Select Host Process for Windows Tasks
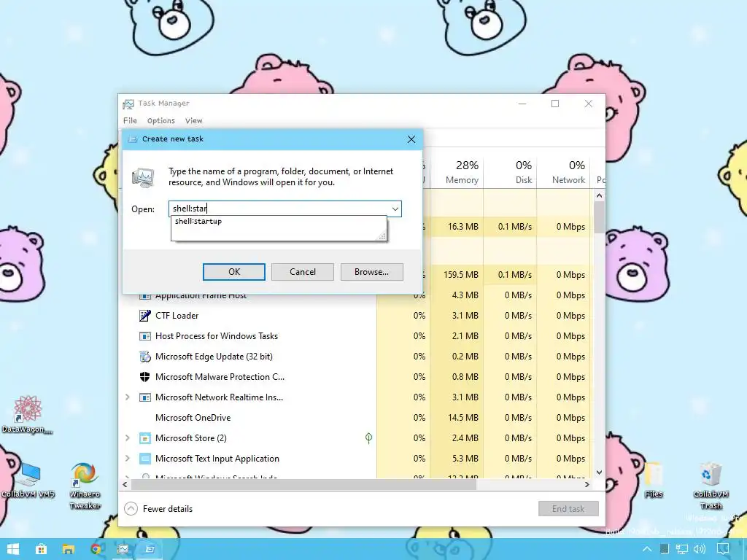Viewport: 747px width, 560px height. tap(355, 335)
